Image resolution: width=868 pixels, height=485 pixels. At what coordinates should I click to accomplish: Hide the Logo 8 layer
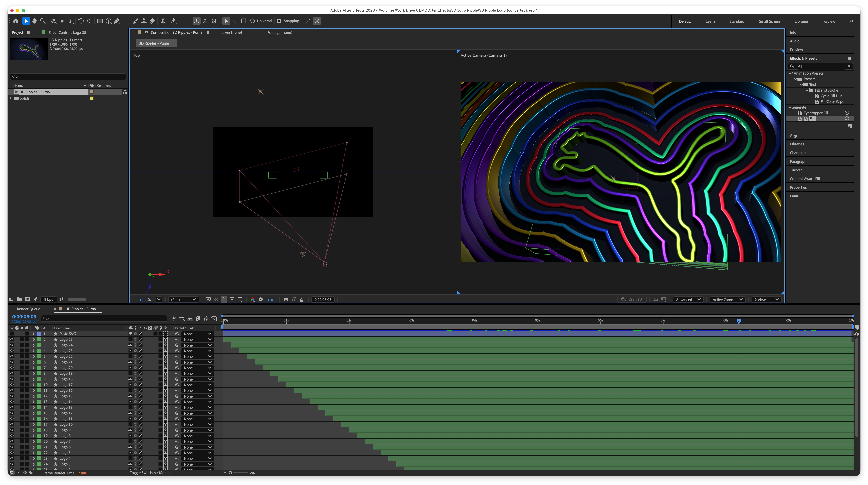click(12, 436)
